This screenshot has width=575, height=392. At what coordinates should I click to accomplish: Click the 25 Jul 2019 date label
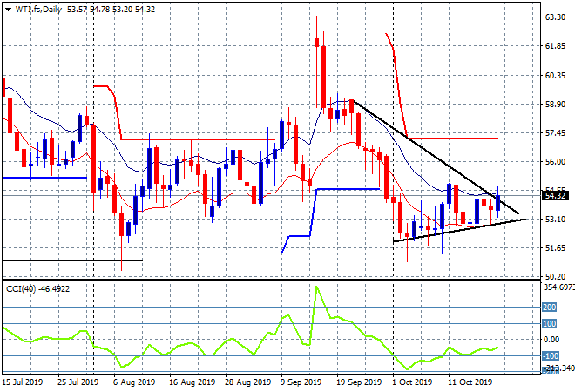(x=78, y=382)
